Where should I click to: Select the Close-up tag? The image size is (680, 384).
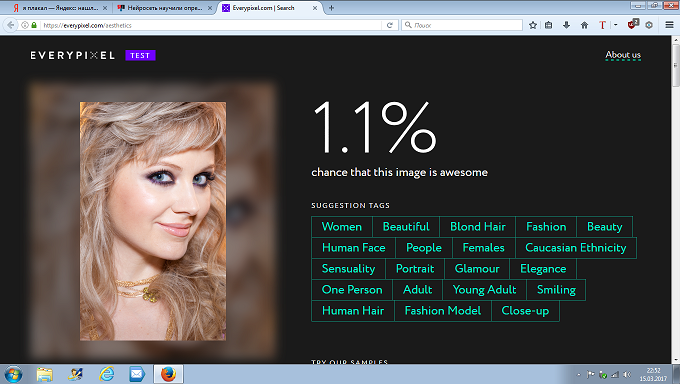tap(525, 311)
